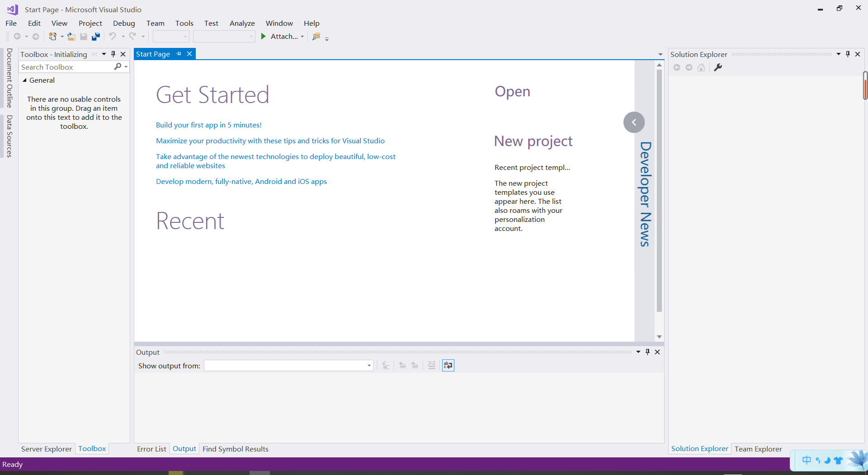Image resolution: width=868 pixels, height=475 pixels.
Task: Click 'Maximize your productivity' tips link
Action: pos(270,141)
